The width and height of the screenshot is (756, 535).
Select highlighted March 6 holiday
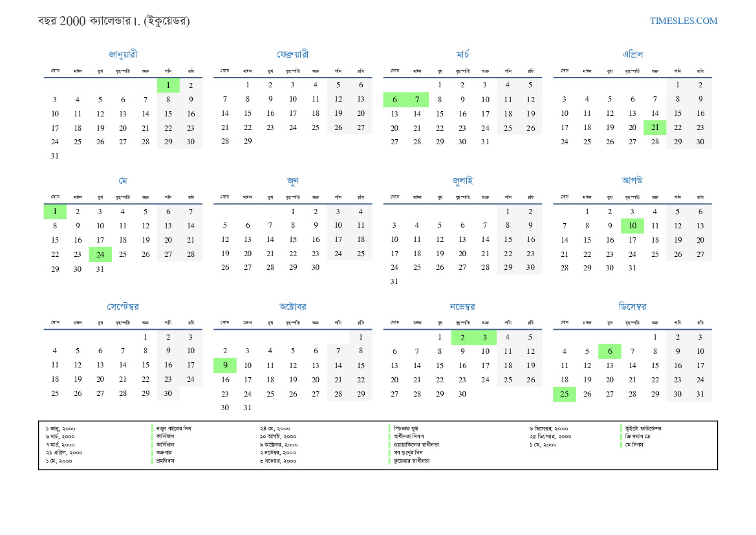[394, 100]
